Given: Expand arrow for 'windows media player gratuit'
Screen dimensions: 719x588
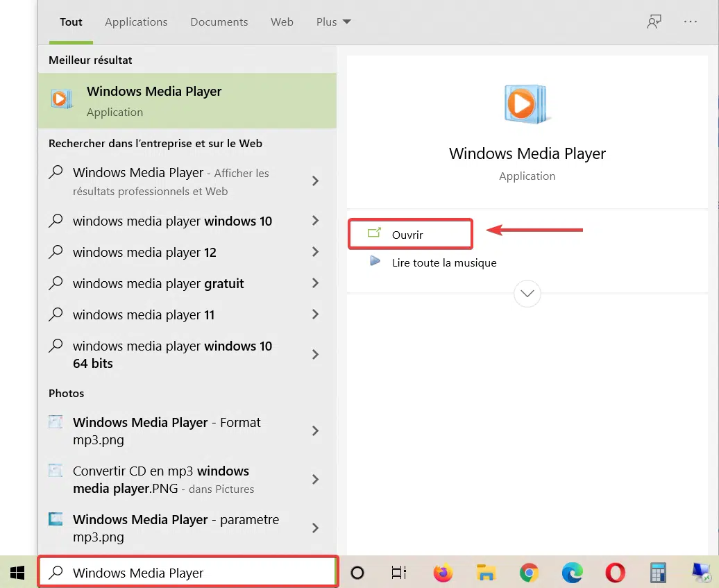Looking at the screenshot, I should [x=316, y=283].
